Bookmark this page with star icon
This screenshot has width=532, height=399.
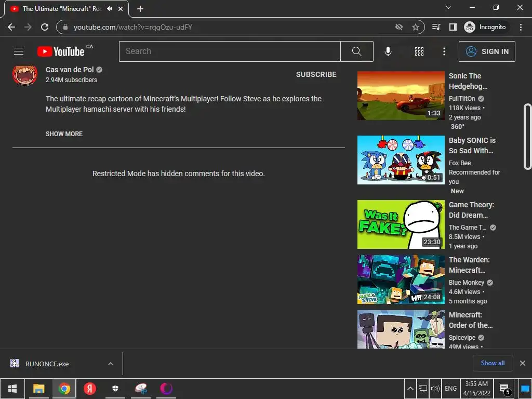click(x=415, y=27)
